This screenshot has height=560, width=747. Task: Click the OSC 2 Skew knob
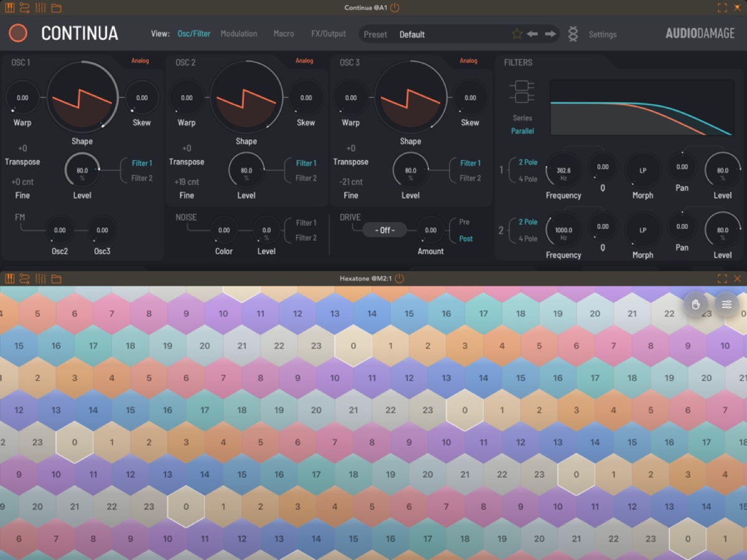click(x=306, y=98)
